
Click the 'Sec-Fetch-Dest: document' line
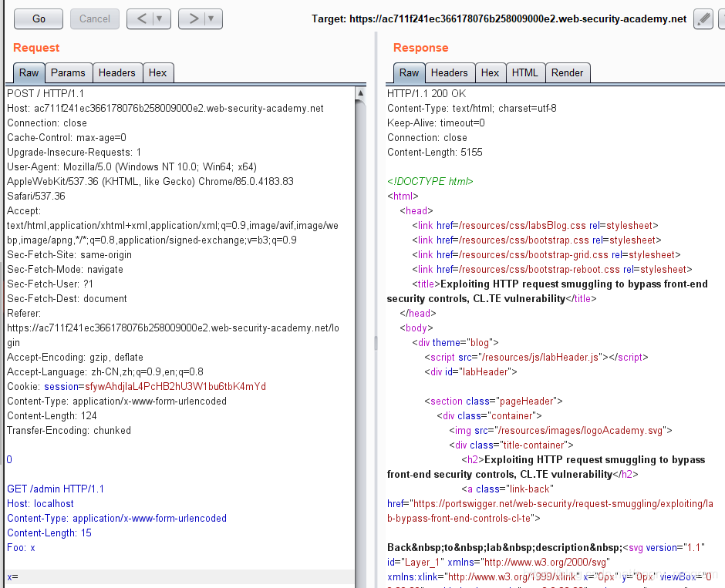[66, 298]
